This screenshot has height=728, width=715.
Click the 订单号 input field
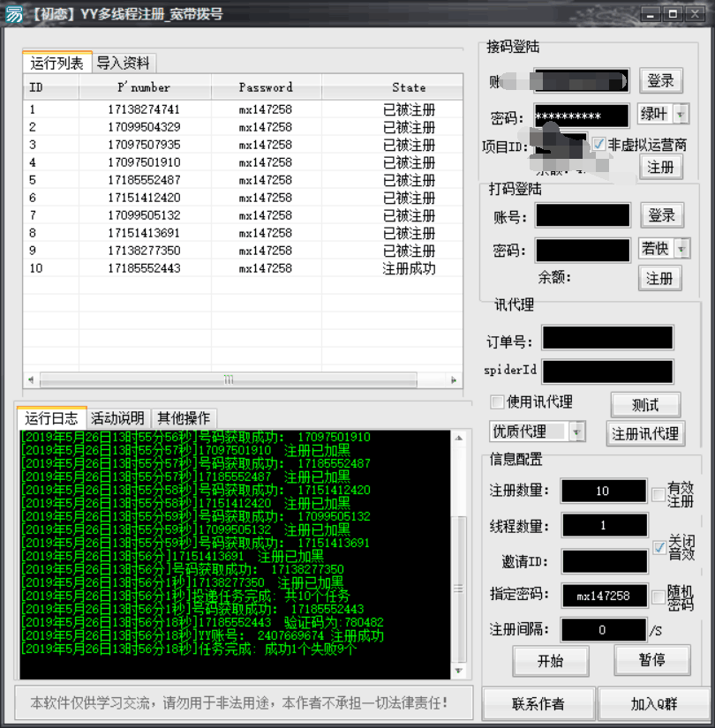coord(607,338)
